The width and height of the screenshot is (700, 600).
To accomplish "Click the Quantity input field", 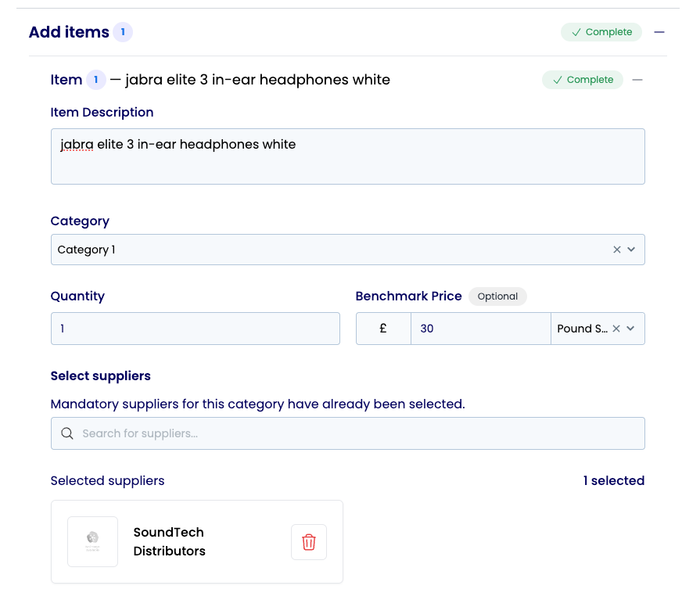I will [x=195, y=329].
